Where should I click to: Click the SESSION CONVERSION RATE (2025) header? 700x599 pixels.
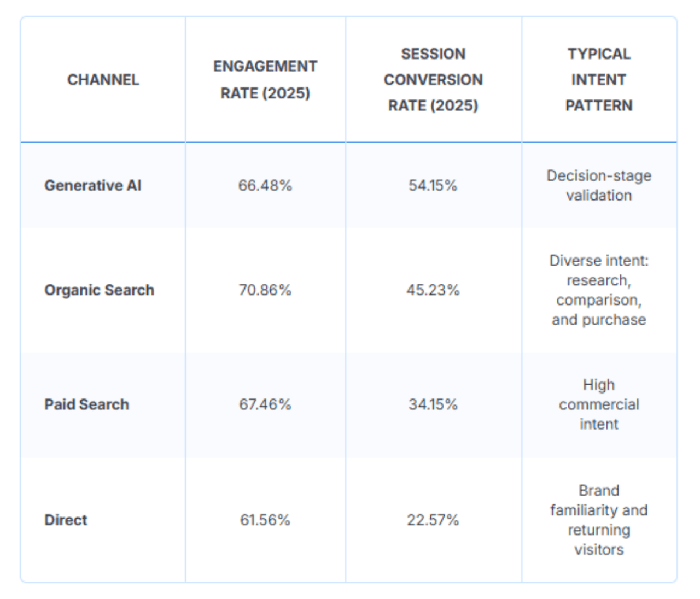tap(433, 80)
